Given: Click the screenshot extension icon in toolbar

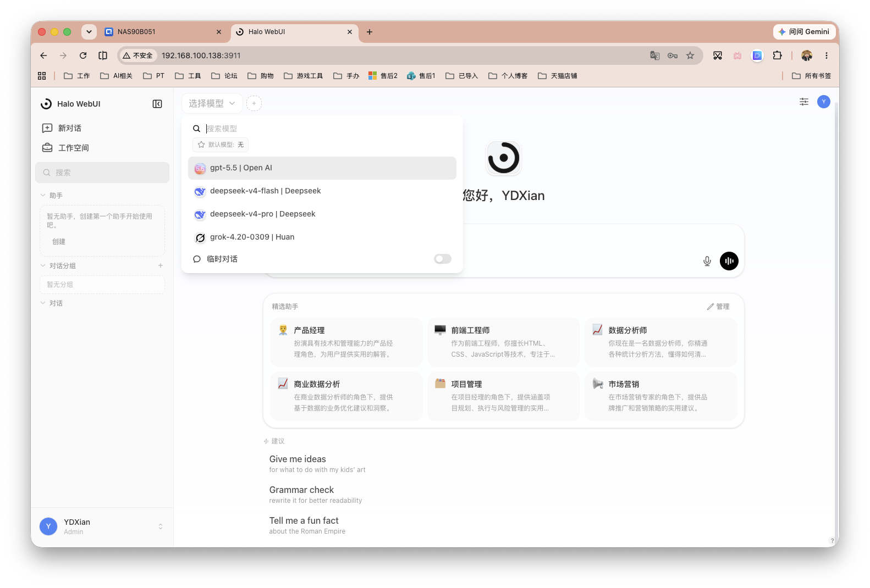Looking at the screenshot, I should click(718, 56).
